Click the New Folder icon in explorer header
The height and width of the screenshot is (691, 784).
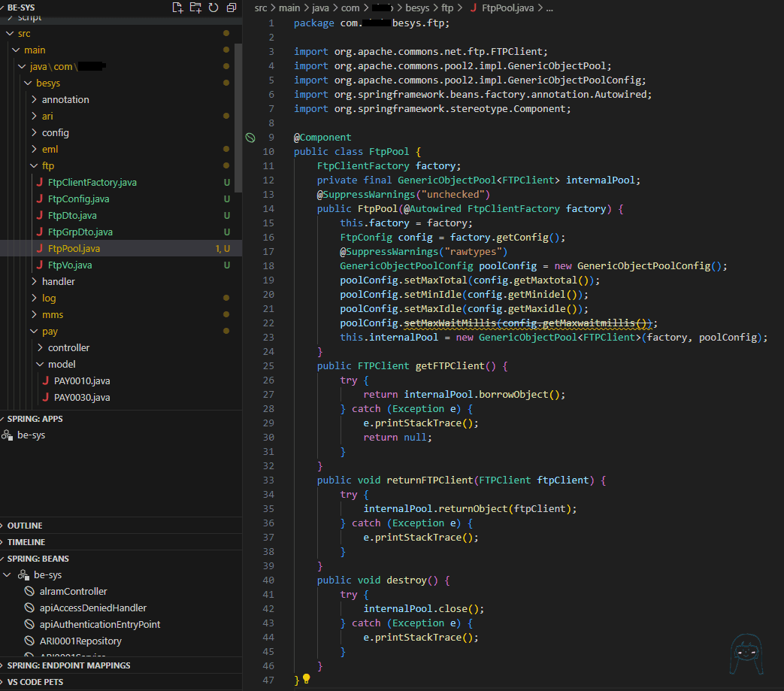195,8
